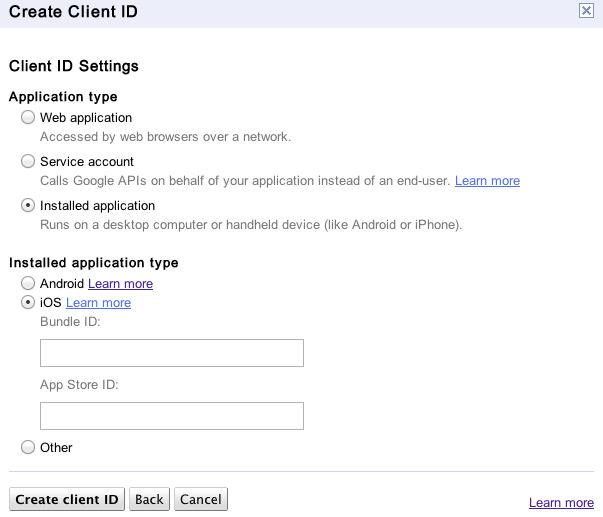Image resolution: width=603 pixels, height=517 pixels.
Task: Choose the Android installed application type
Action: coord(28,283)
